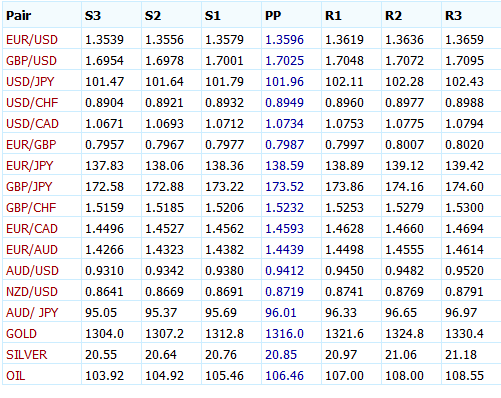Click the USD/CHF pair link
The width and height of the screenshot is (501, 398).
32,103
